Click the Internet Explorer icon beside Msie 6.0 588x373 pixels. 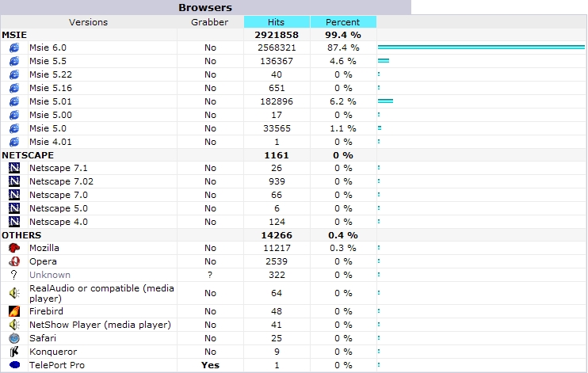14,48
